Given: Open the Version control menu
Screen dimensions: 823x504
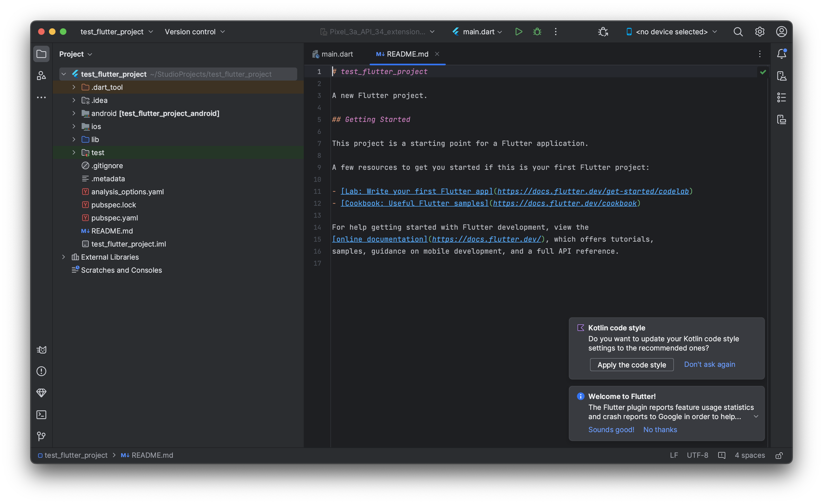Looking at the screenshot, I should coord(195,32).
